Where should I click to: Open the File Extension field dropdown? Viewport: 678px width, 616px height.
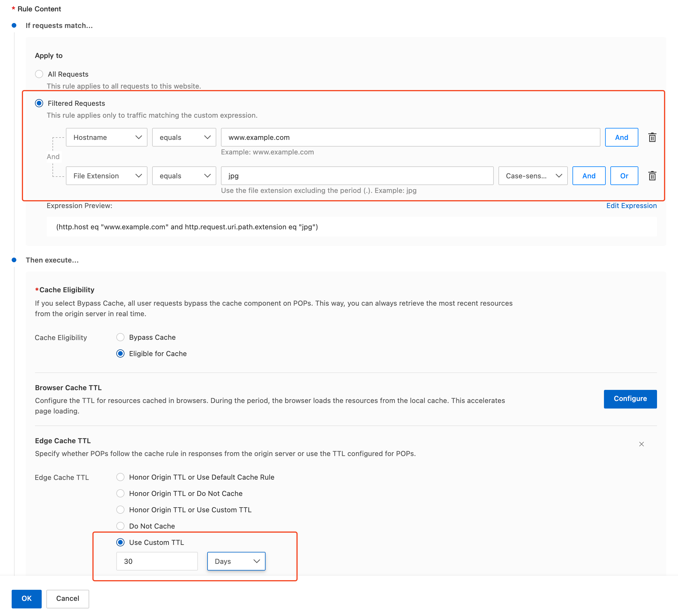click(x=106, y=176)
